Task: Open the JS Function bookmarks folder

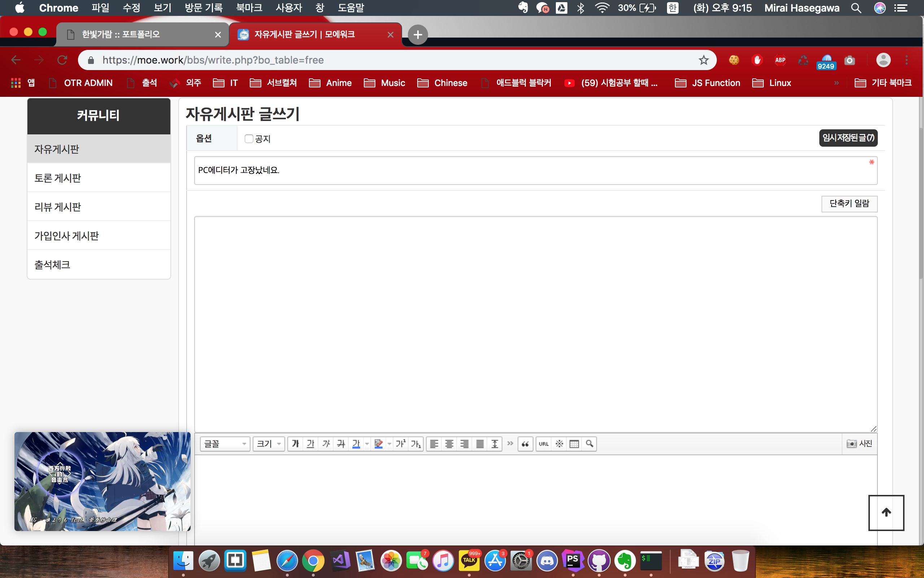Action: pos(707,83)
